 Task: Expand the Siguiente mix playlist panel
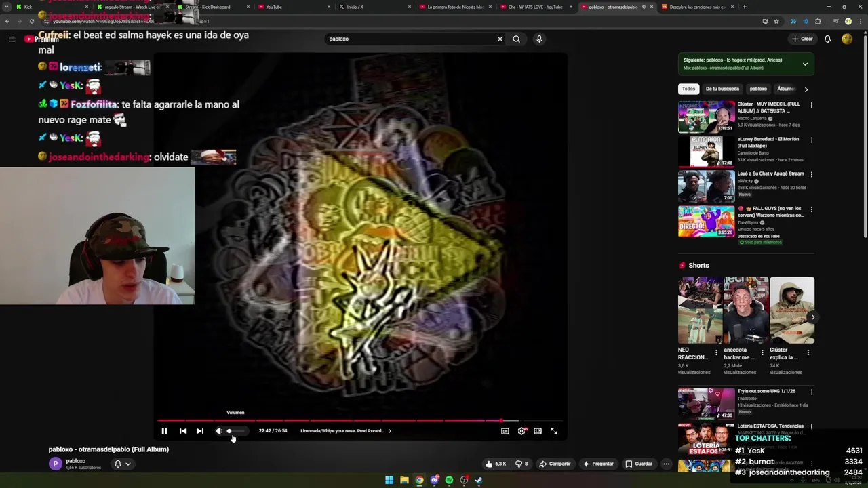(x=805, y=64)
